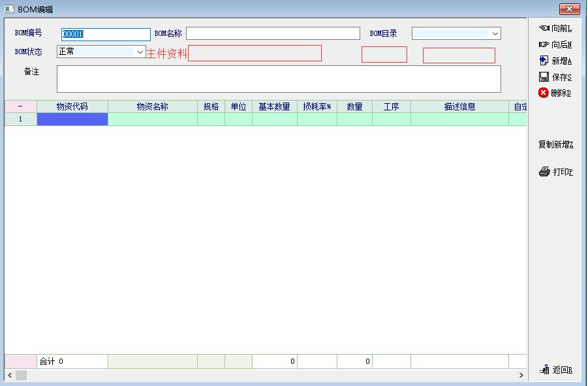Click the 返回 return icon

coord(544,370)
